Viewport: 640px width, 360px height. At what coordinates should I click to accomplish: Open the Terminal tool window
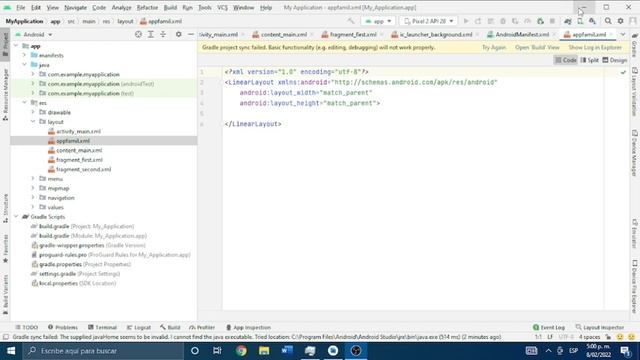tap(102, 327)
